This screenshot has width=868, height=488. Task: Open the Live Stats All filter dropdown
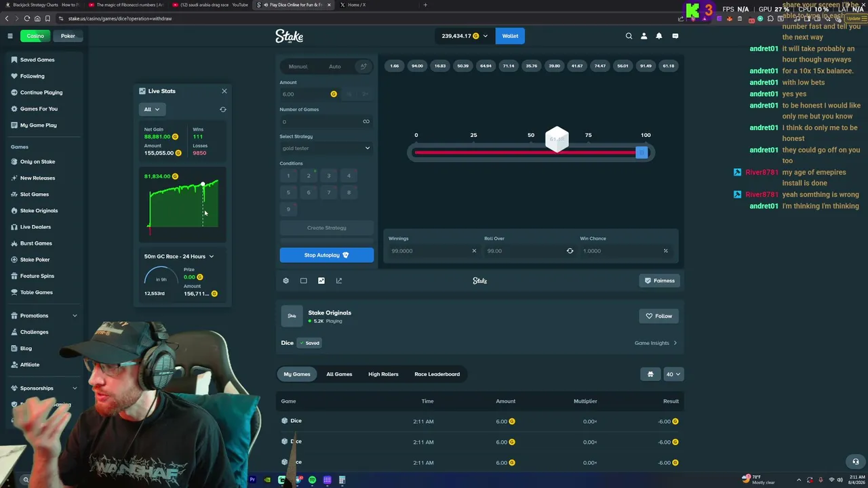(151, 109)
